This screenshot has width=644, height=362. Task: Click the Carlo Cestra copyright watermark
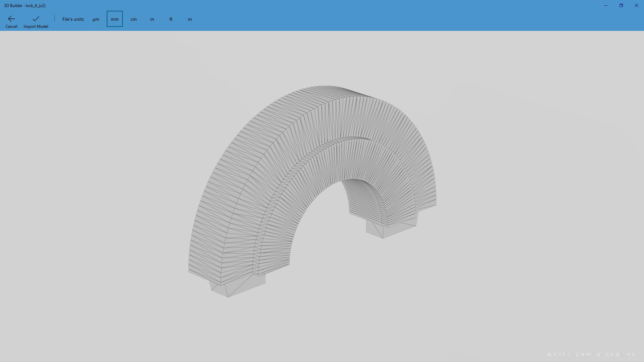click(x=592, y=355)
